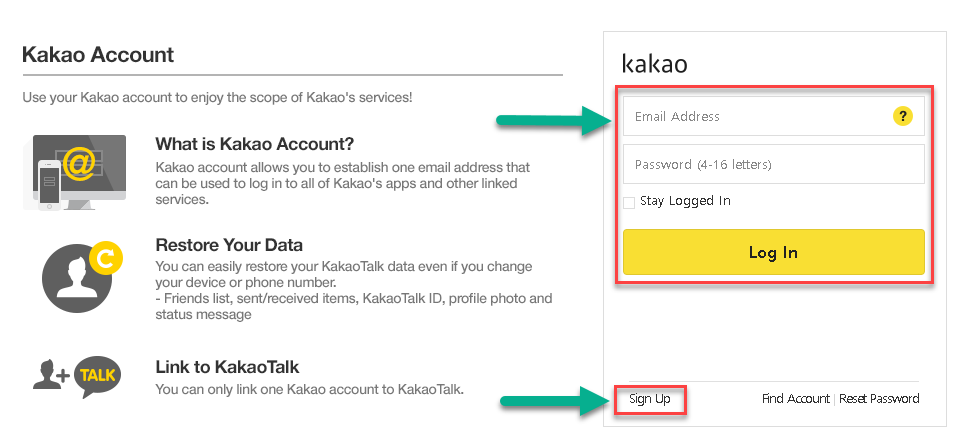Click the What is Kakao Account? heading
The image size is (962, 445).
coord(255,144)
